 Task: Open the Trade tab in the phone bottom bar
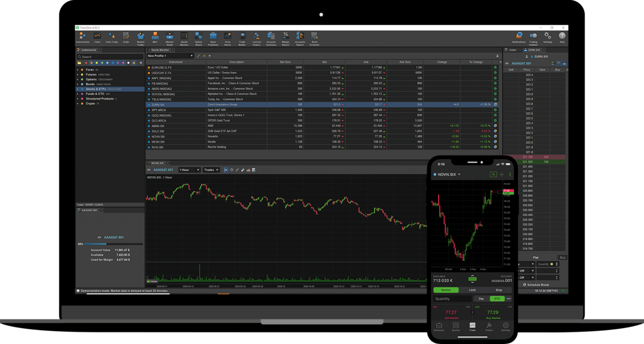(x=472, y=327)
